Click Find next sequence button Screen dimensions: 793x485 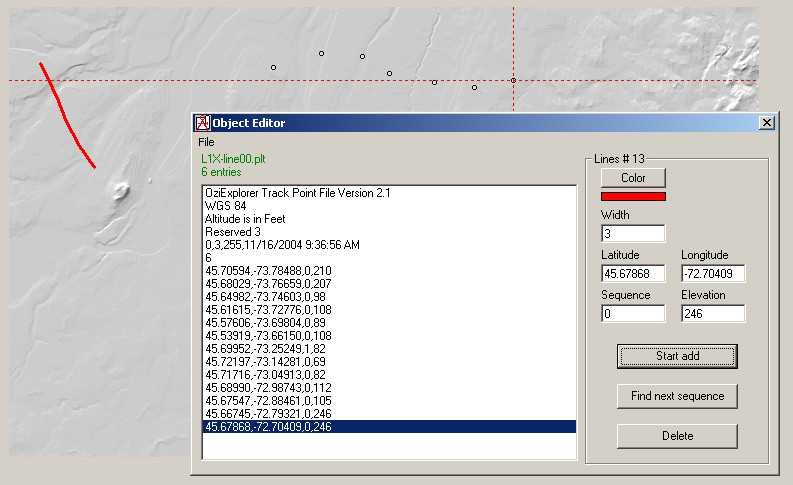click(677, 396)
